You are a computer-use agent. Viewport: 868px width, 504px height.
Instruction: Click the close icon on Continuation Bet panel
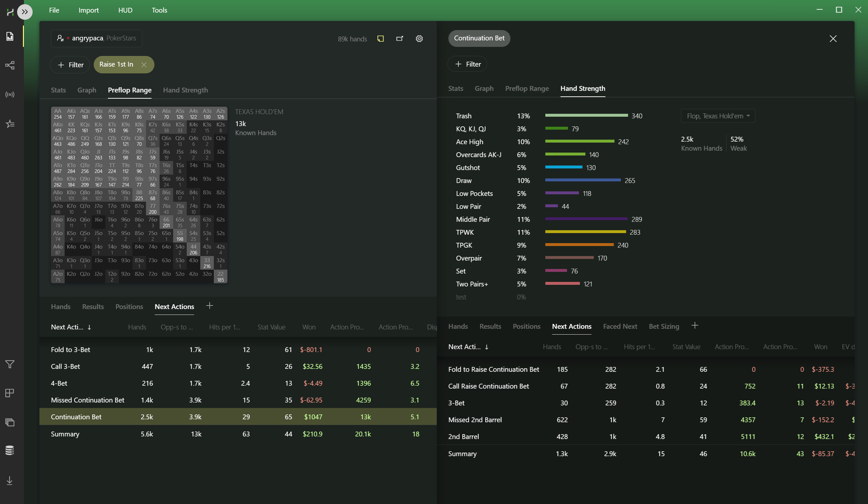833,38
